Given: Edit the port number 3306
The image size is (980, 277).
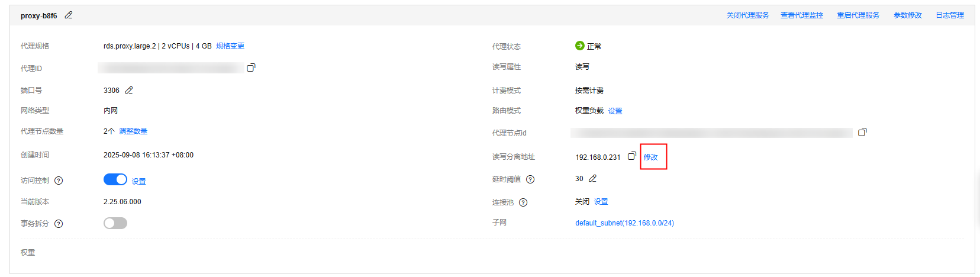Looking at the screenshot, I should (x=129, y=90).
